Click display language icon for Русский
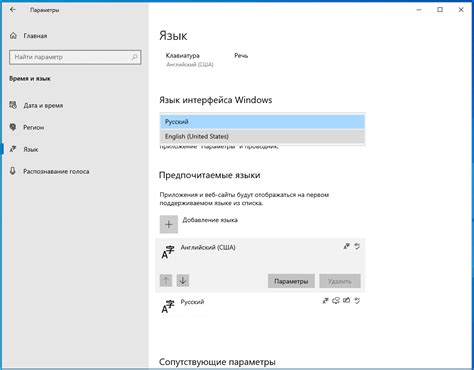Screen dimensions: 474x370 (x=326, y=301)
